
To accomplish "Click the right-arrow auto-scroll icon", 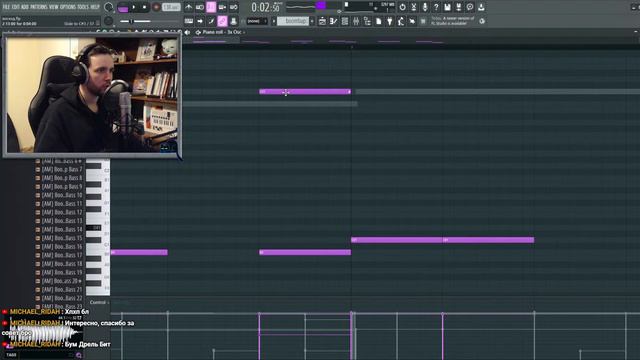I will pyautogui.click(x=200, y=21).
